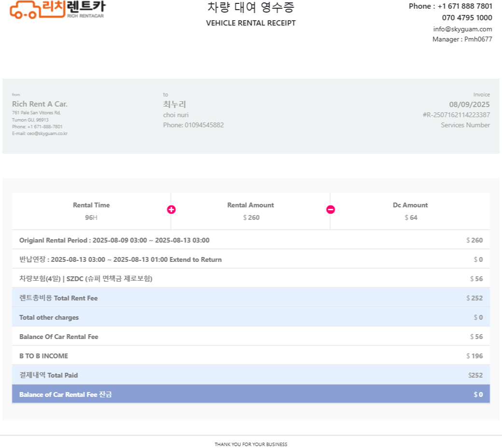
Task: Click the SZDC insurance row
Action: (251, 279)
